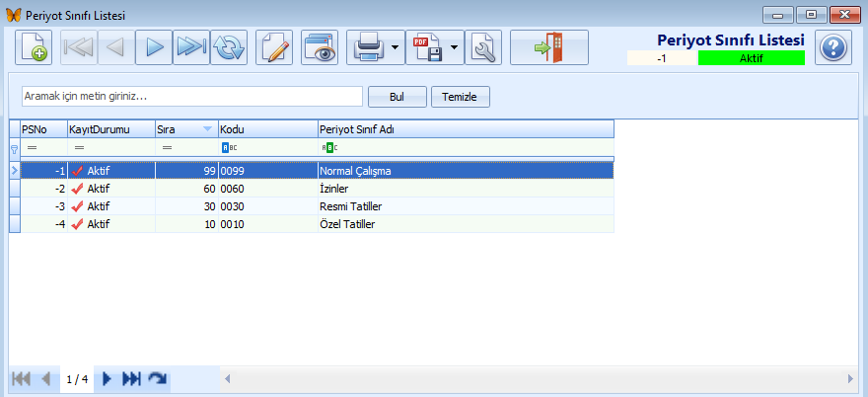The image size is (868, 397).
Task: Open the help question mark button
Action: click(x=832, y=47)
